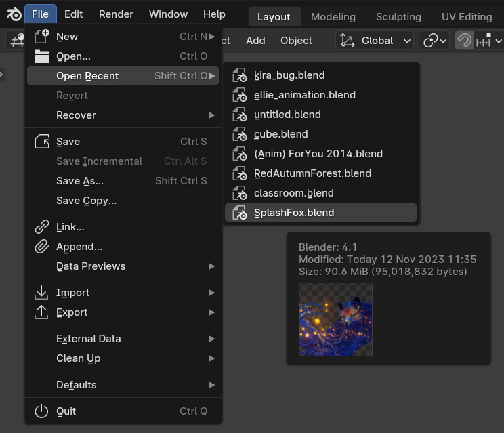
Task: Switch to the Modeling workspace tab
Action: click(x=333, y=17)
